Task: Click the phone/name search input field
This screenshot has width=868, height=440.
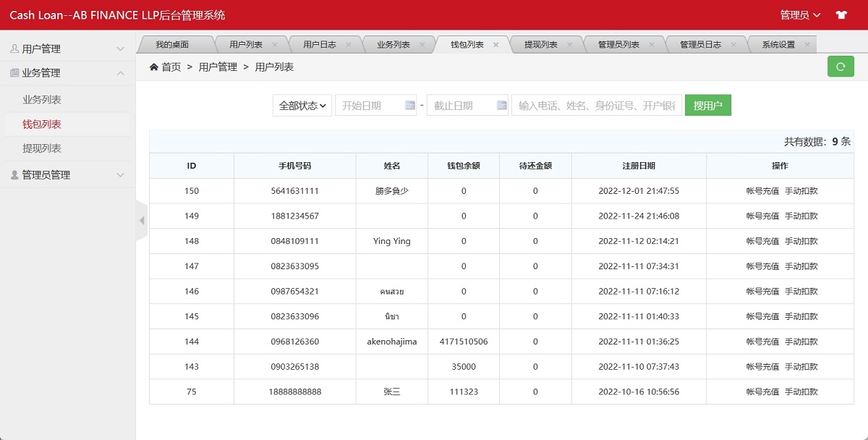Action: point(596,106)
